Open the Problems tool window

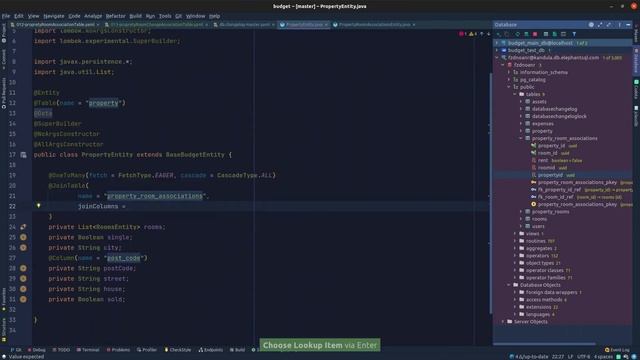[118, 350]
